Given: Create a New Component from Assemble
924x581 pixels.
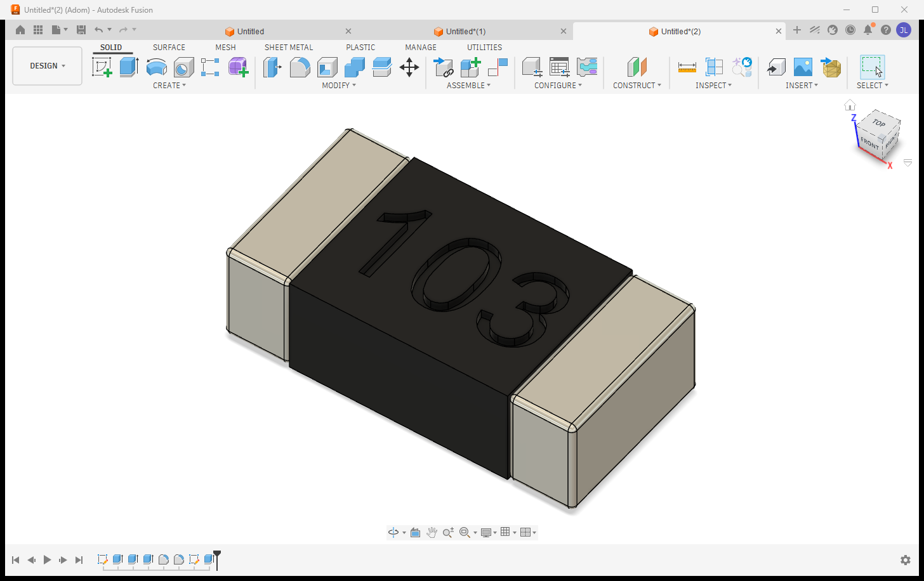Looking at the screenshot, I should point(471,67).
